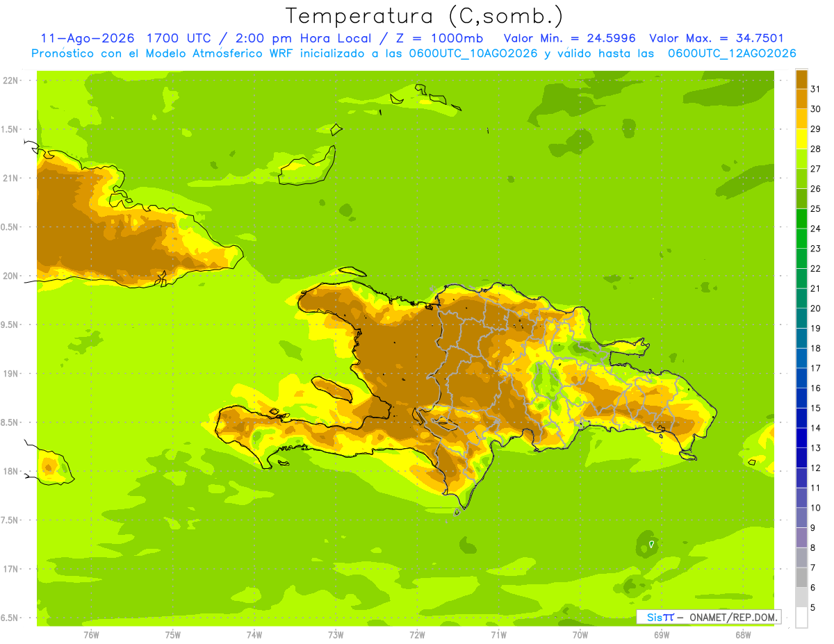Click legend scale value 10

click(x=816, y=508)
